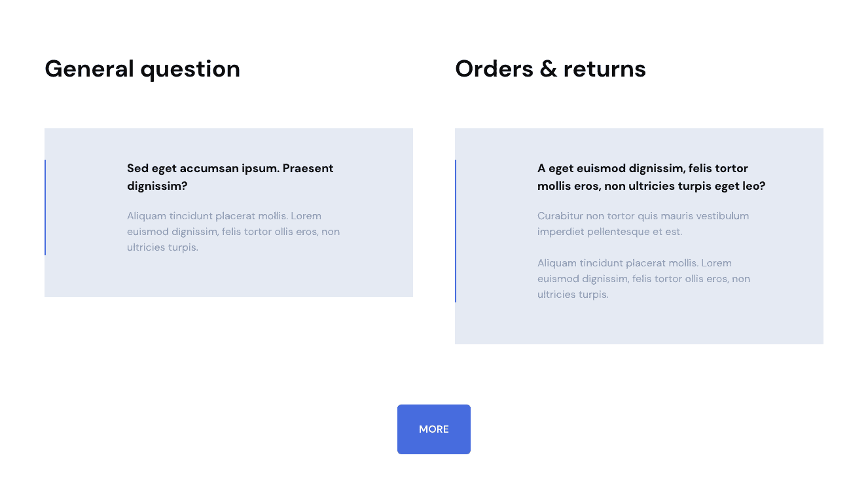Image resolution: width=868 pixels, height=504 pixels.
Task: Click the blue accent bar on General question card
Action: (45, 207)
